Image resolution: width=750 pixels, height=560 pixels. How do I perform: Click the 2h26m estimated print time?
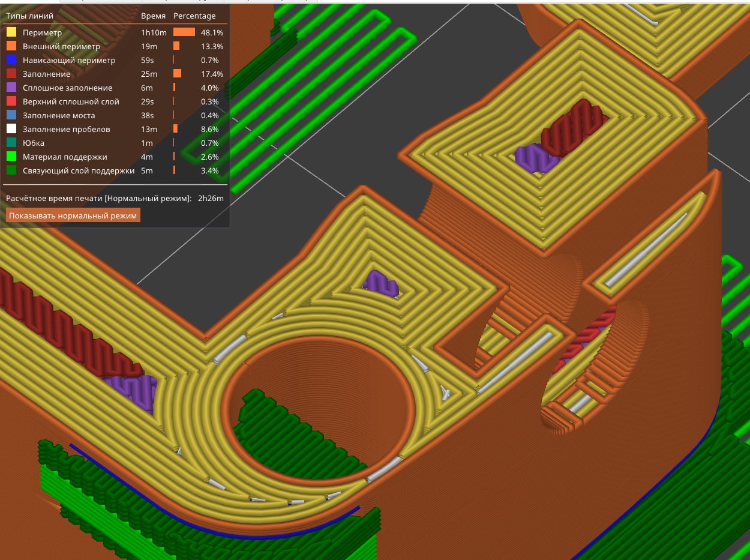[x=211, y=198]
